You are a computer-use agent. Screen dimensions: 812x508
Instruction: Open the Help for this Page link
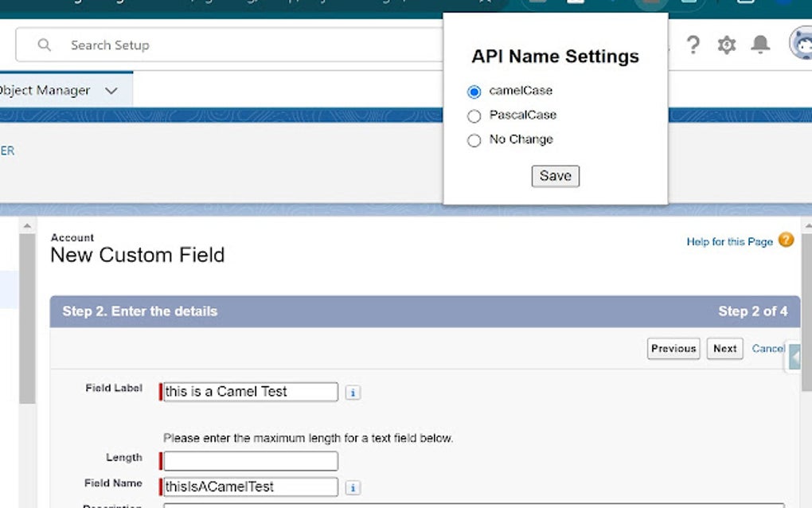tap(729, 241)
